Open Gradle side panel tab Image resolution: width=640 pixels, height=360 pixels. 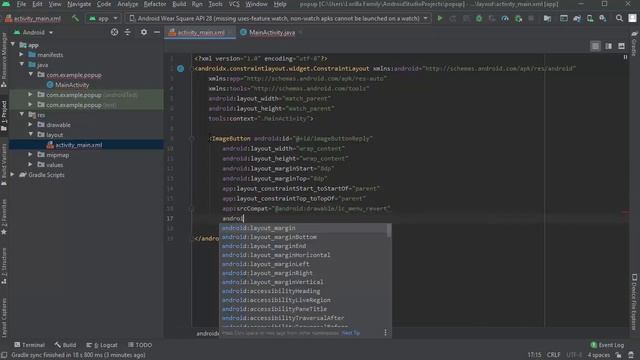pos(634,44)
